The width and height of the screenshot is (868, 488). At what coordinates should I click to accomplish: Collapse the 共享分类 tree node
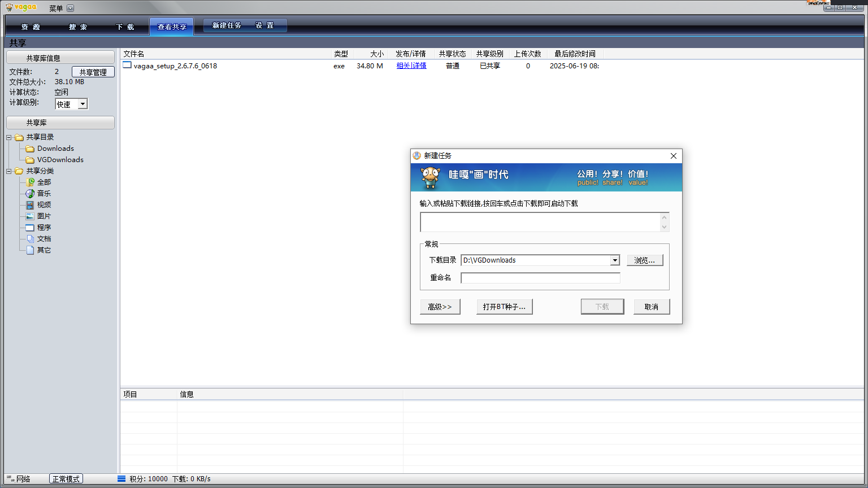pos(9,171)
